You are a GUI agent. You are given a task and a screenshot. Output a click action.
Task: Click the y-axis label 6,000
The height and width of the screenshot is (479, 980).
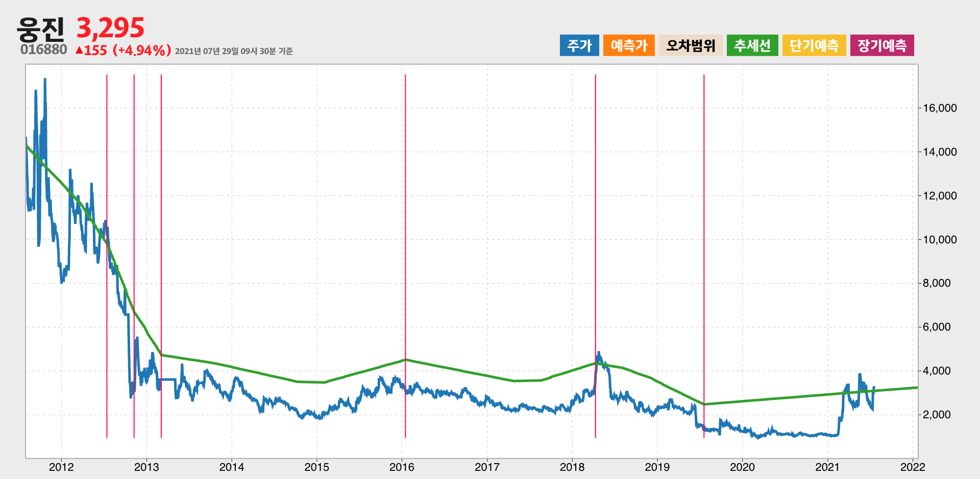937,327
